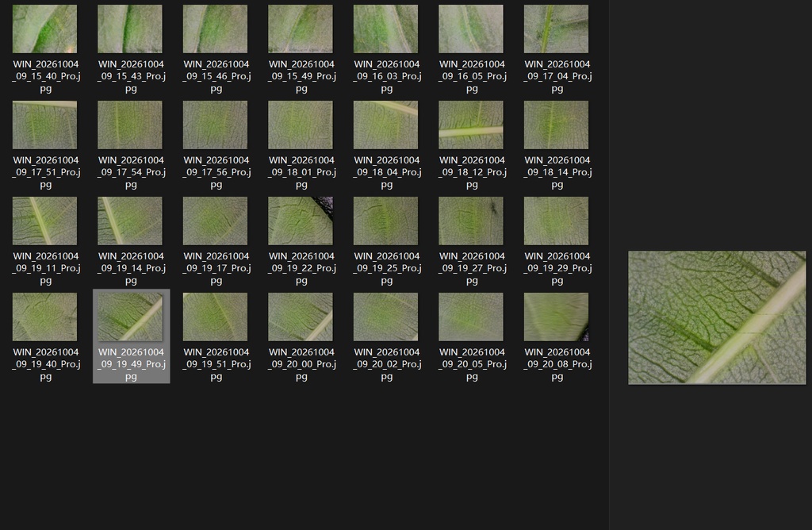Select thumbnail WIN_20261004_09_20_02_Pro.jpg
Image resolution: width=812 pixels, height=530 pixels.
pos(386,317)
